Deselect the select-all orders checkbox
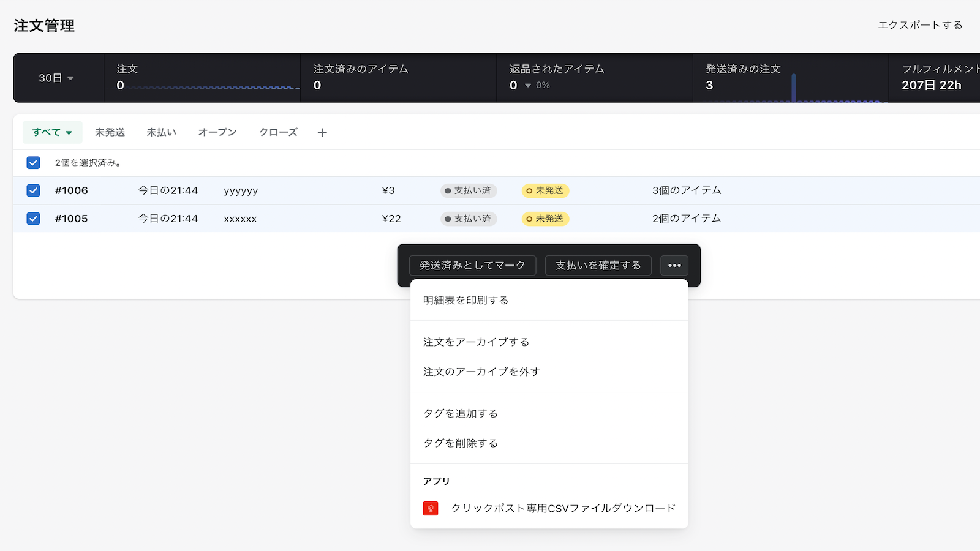This screenshot has width=980, height=551. [34, 162]
